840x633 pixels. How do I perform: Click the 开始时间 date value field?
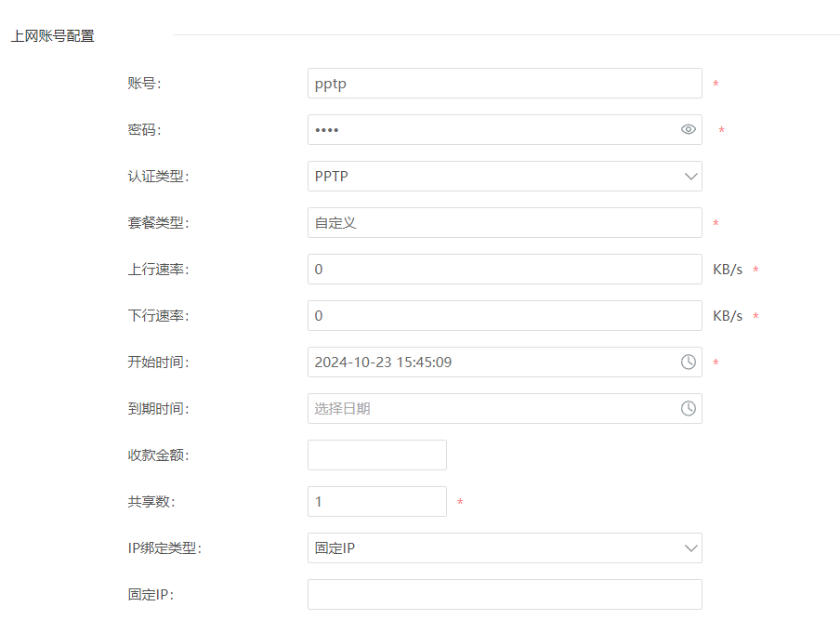click(x=505, y=362)
